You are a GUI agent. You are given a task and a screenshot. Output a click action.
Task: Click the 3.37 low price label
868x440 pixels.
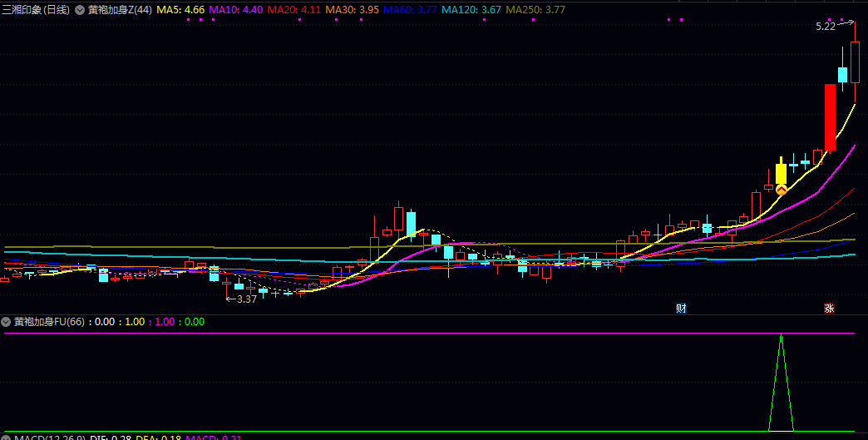(247, 299)
